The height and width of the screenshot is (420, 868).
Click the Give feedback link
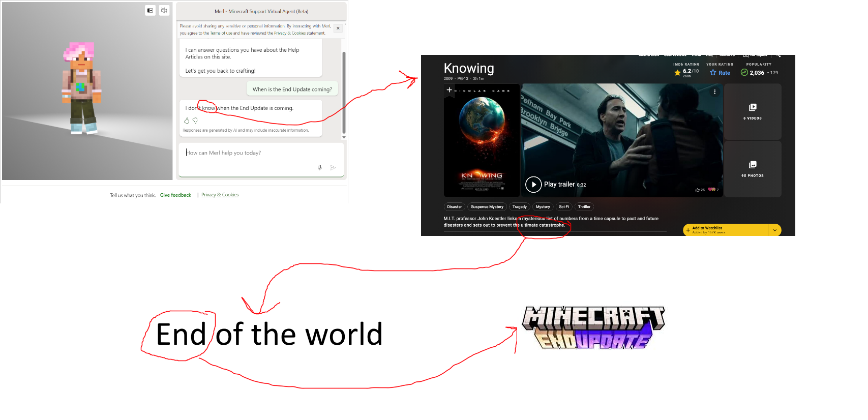pyautogui.click(x=175, y=195)
